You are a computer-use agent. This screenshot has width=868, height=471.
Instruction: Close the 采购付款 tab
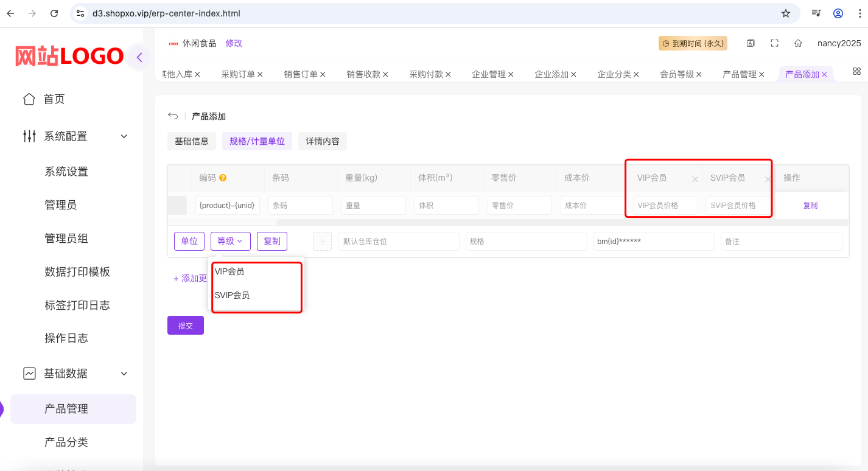[448, 74]
